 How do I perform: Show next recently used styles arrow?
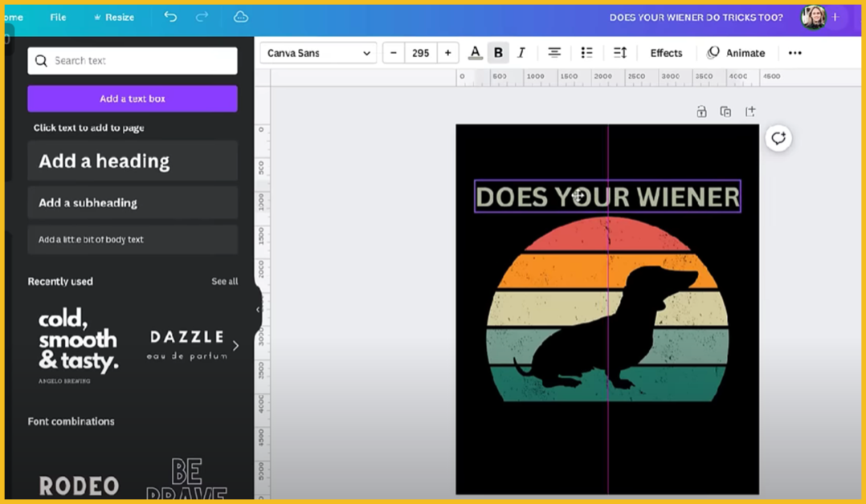pos(236,346)
